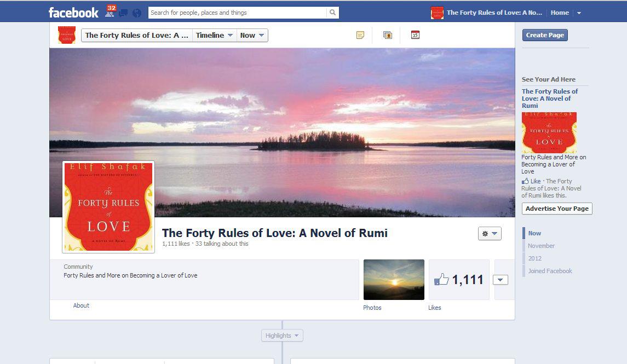This screenshot has height=364, width=627.
Task: Click '33 talking about this' link
Action: point(222,244)
